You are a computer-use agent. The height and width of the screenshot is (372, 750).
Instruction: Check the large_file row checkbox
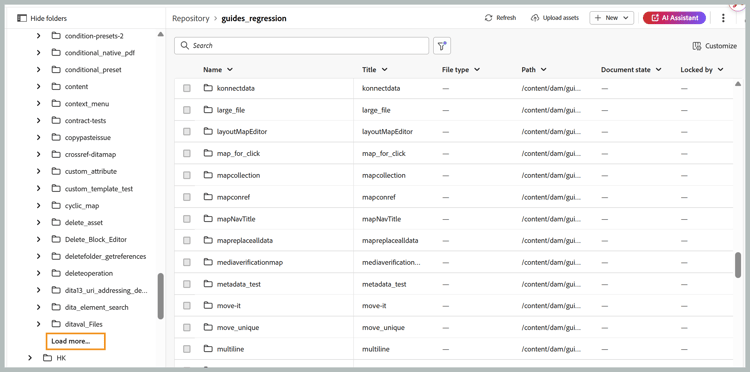coord(187,110)
